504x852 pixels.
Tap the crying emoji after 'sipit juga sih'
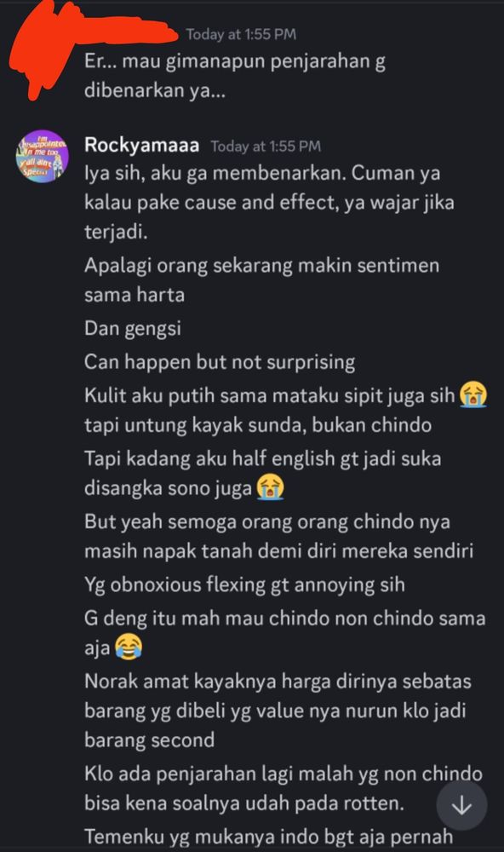473,395
